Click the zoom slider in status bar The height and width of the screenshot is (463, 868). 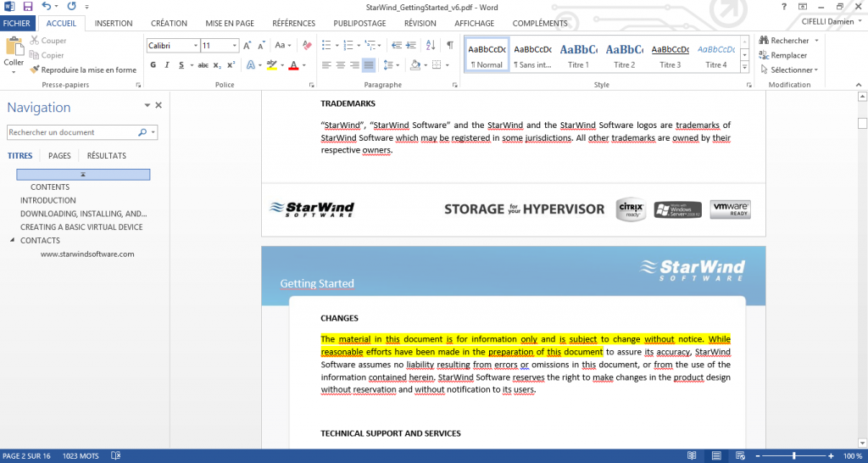pyautogui.click(x=793, y=456)
